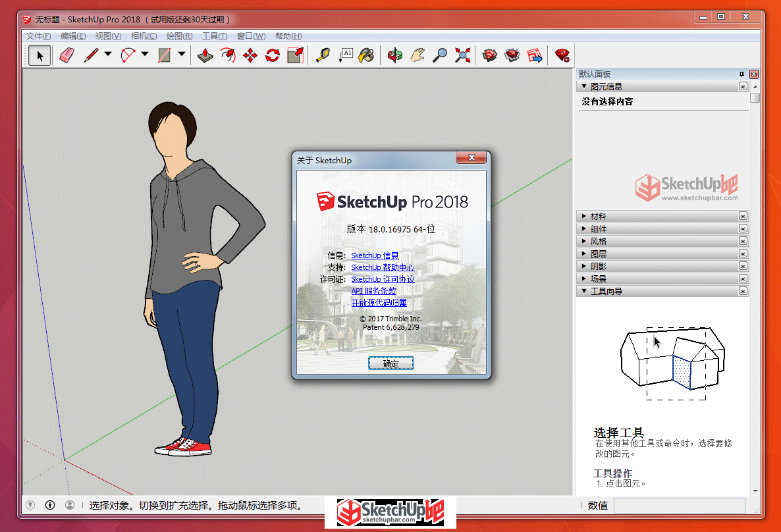Select the Move tool
781x532 pixels.
point(250,55)
